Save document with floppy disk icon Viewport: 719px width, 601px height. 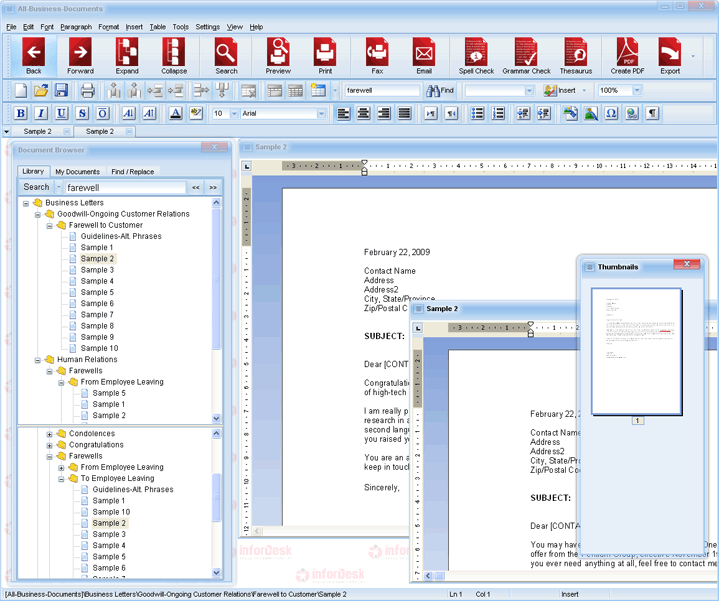click(x=61, y=90)
